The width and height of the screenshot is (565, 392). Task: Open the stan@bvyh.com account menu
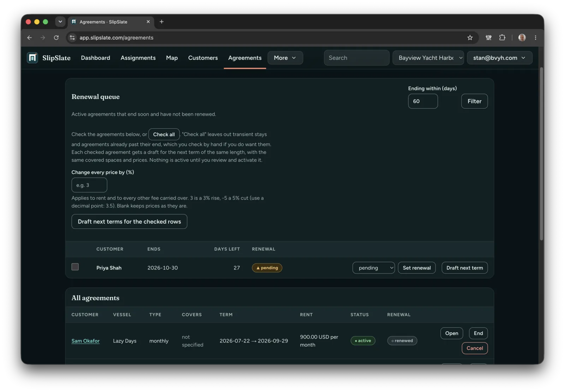(499, 58)
